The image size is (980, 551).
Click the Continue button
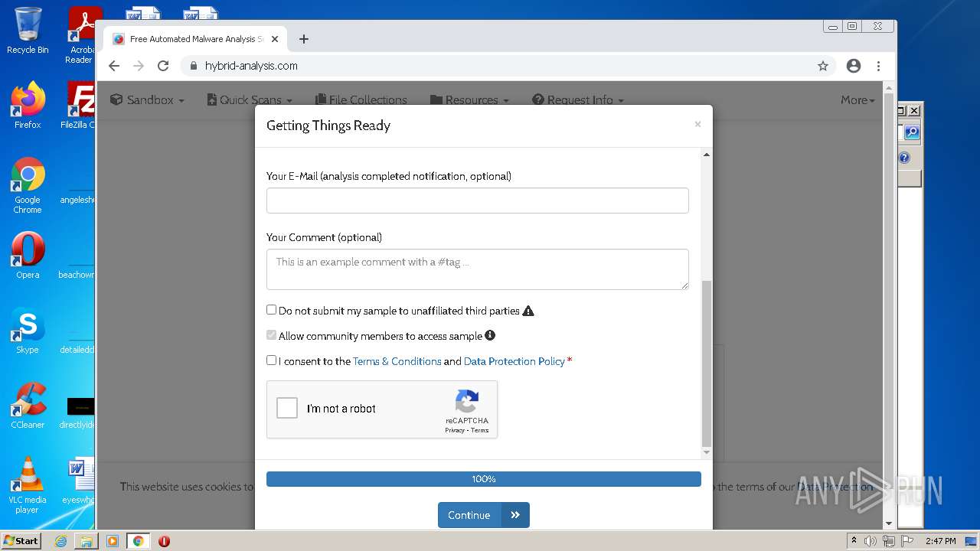pyautogui.click(x=484, y=515)
